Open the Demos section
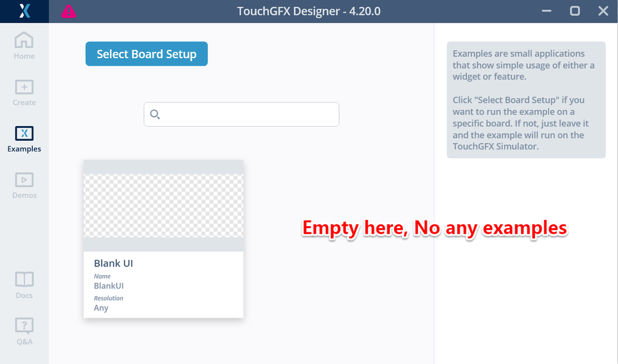The height and width of the screenshot is (364, 618). pos(24,185)
